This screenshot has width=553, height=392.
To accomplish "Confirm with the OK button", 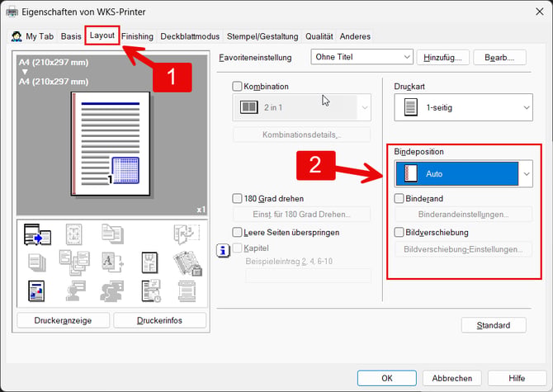I will pyautogui.click(x=387, y=378).
